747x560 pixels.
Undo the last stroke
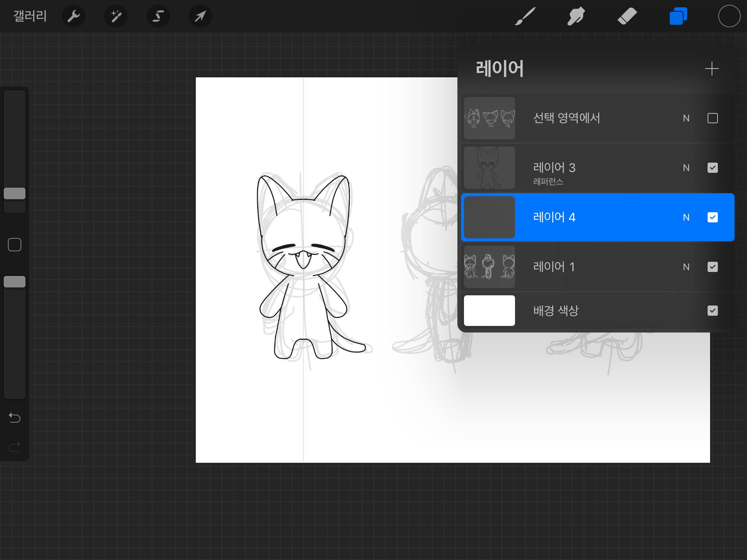pyautogui.click(x=15, y=417)
